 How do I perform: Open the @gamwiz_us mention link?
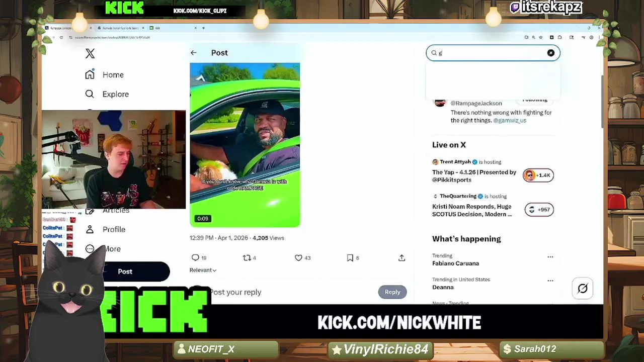click(510, 121)
